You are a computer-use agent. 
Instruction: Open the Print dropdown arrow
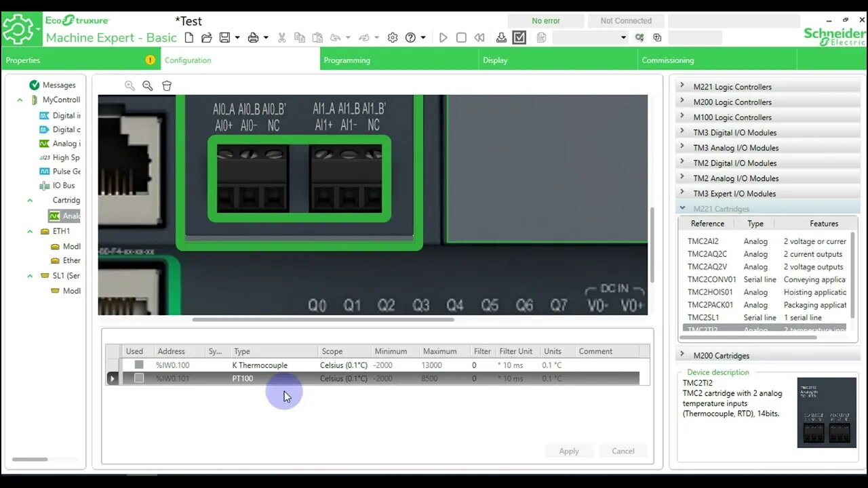(x=266, y=38)
